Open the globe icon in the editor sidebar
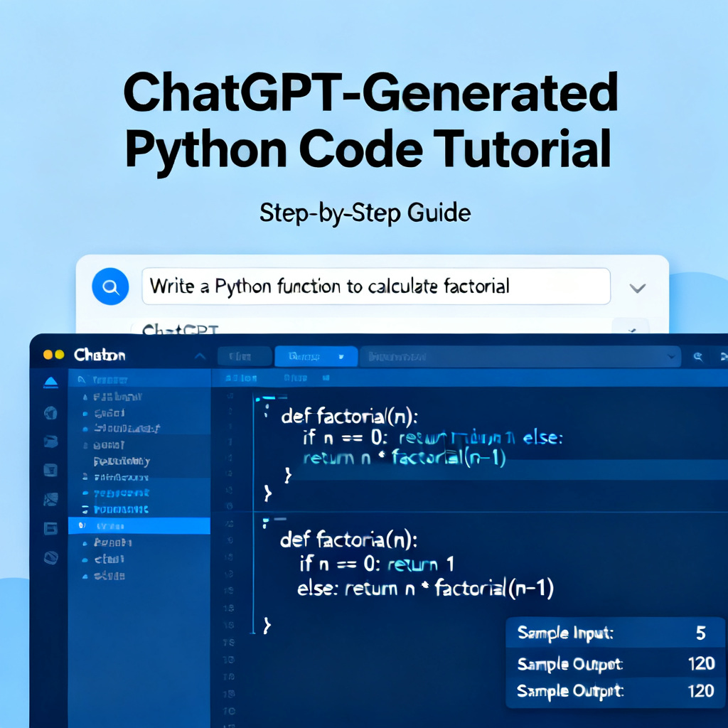 point(50,413)
